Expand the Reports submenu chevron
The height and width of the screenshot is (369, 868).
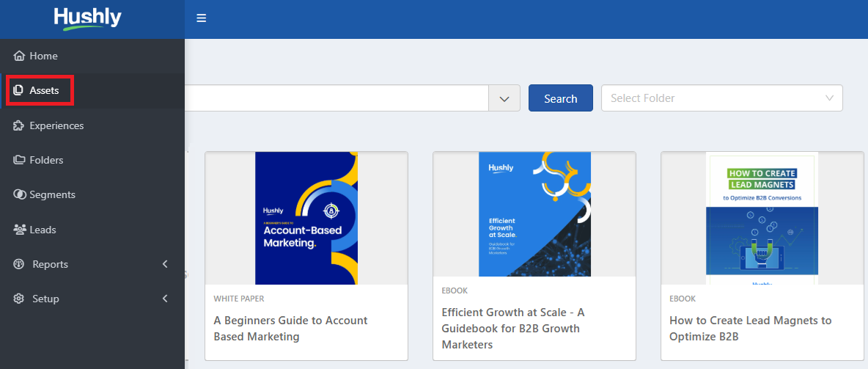tap(164, 264)
